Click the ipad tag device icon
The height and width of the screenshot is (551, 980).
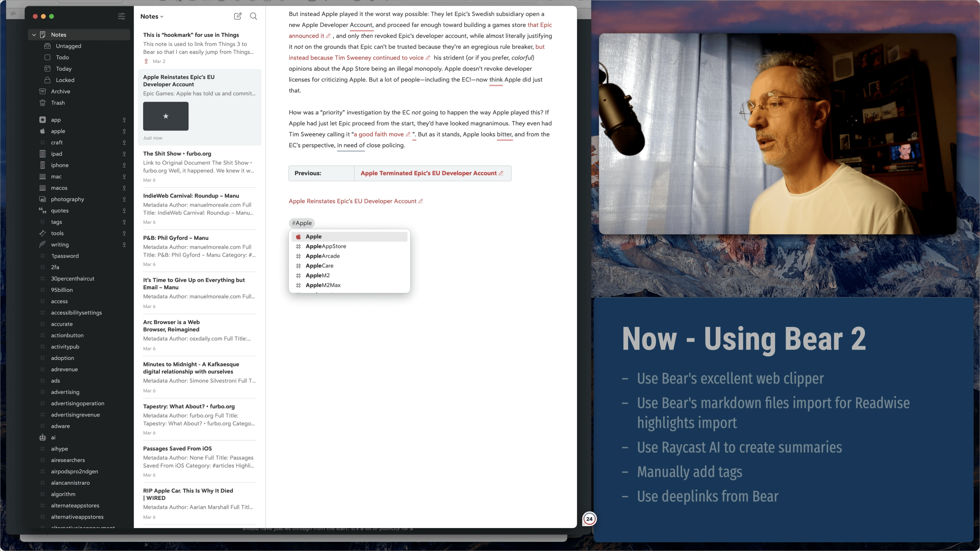coord(43,154)
